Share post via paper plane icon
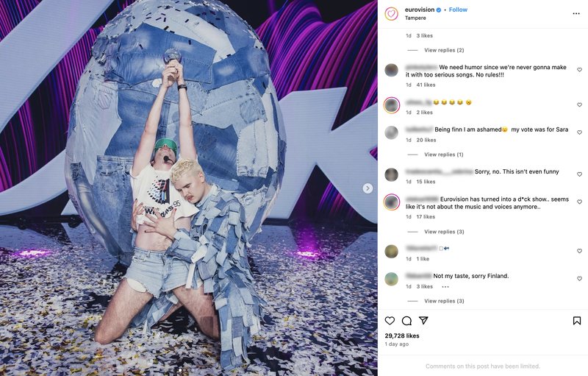 tap(423, 321)
